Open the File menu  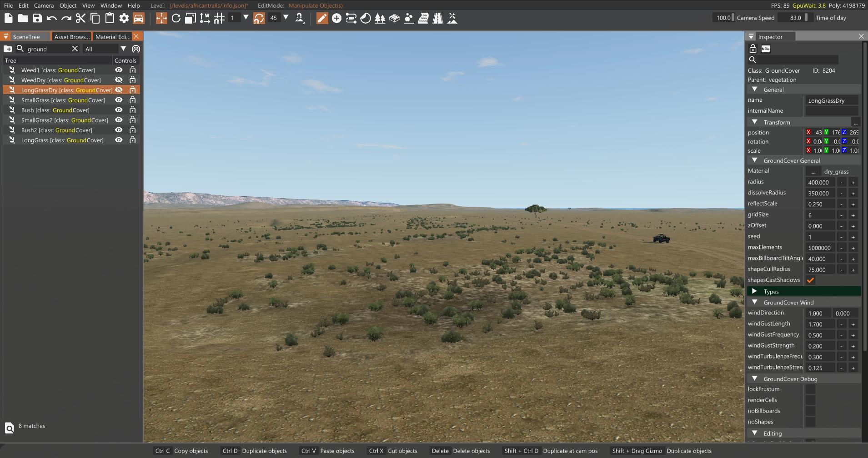pyautogui.click(x=8, y=5)
